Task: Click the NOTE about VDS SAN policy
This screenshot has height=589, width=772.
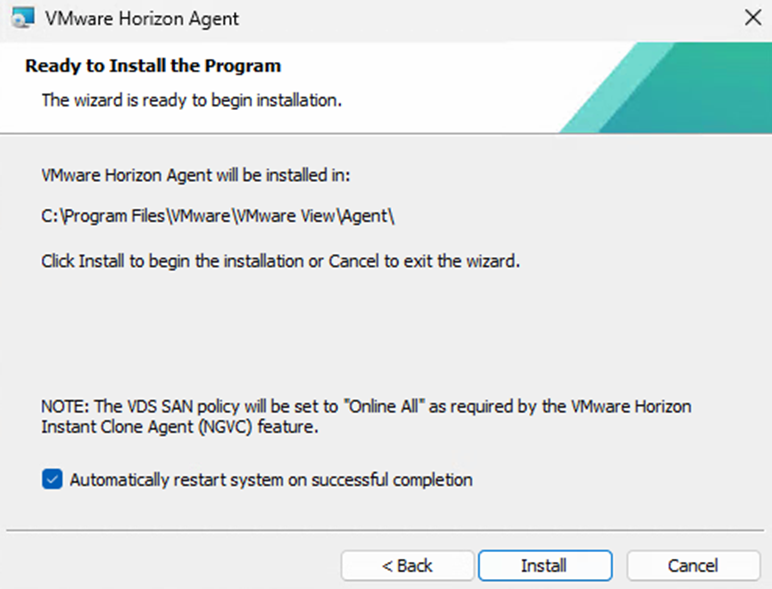Action: pyautogui.click(x=366, y=407)
